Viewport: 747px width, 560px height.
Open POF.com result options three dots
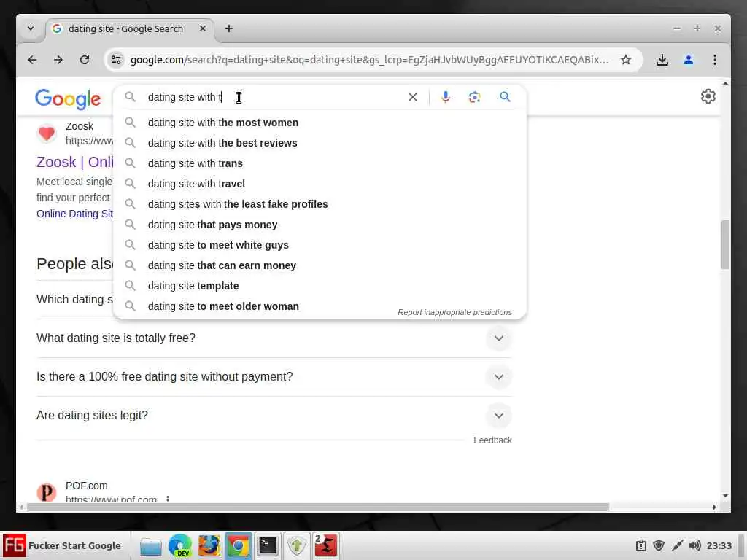[x=168, y=499]
